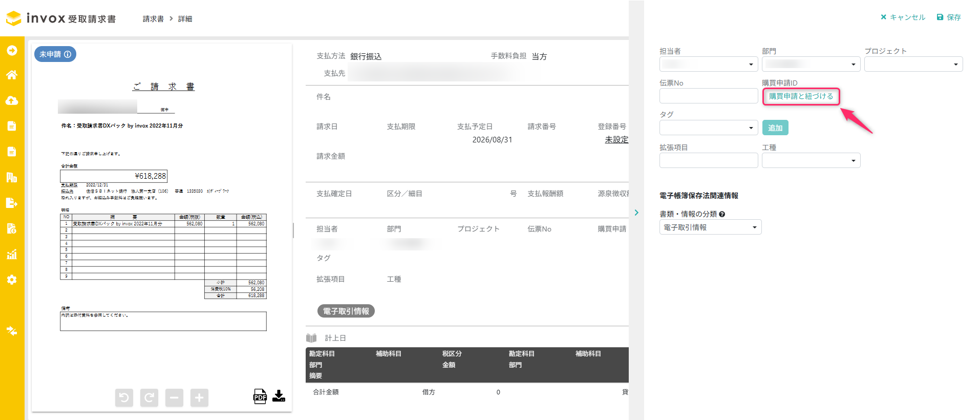Open the 電子取引情報 classification dropdown
Screen dimensions: 980x420
710,227
